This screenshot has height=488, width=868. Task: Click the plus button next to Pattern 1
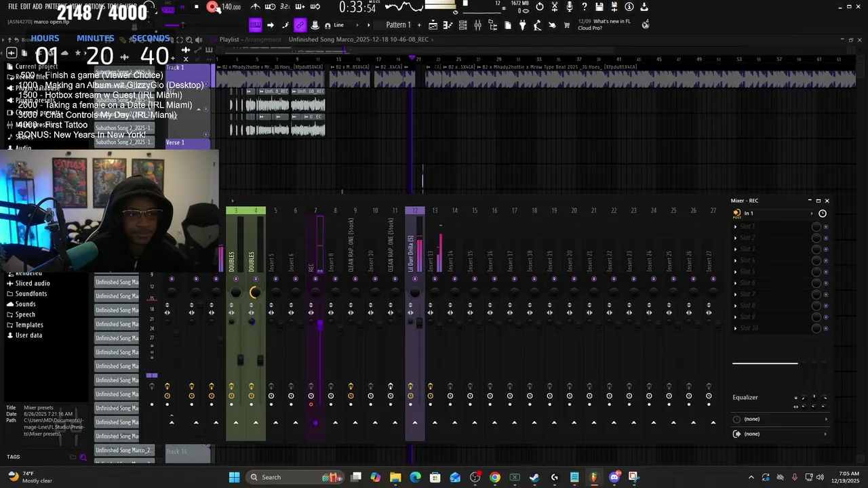pyautogui.click(x=419, y=25)
